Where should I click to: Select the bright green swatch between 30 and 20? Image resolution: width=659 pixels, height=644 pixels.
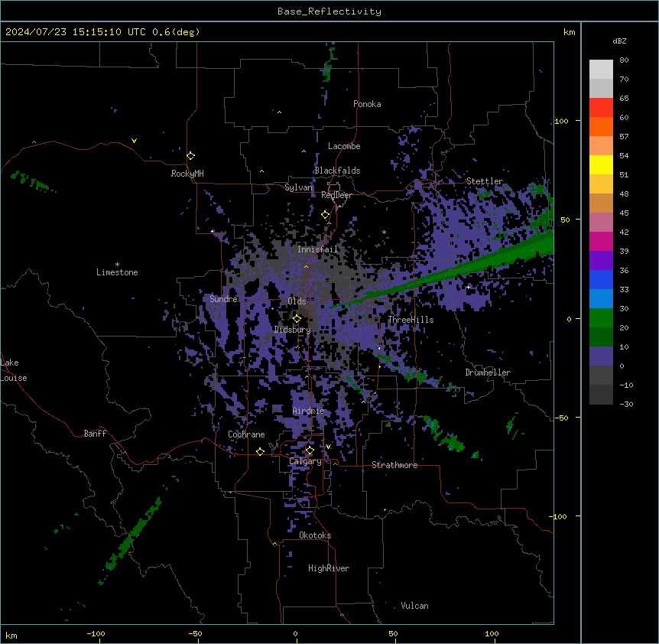tap(601, 318)
